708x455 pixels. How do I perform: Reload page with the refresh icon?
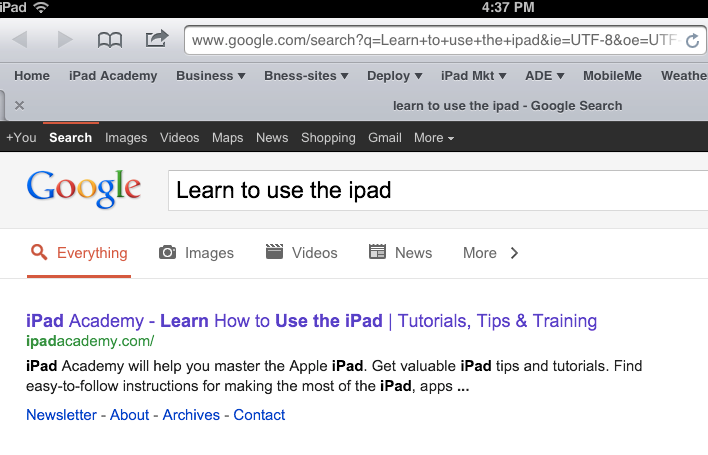pos(692,41)
